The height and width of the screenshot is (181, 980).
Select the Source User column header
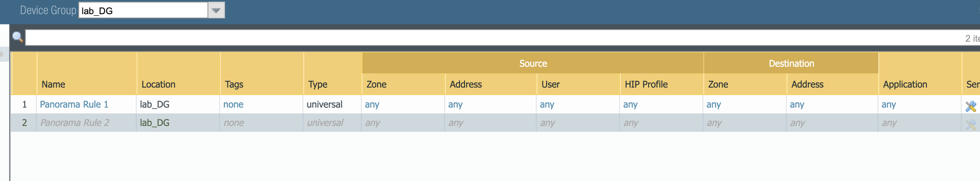551,84
